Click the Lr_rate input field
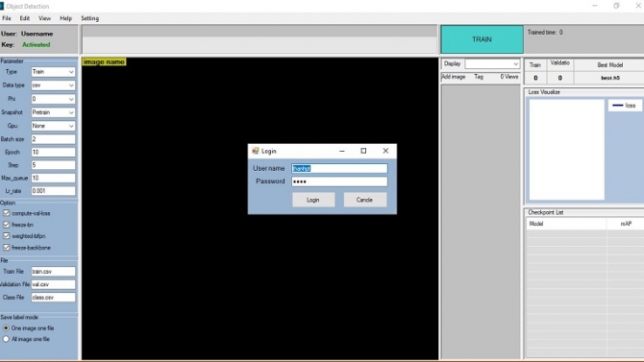The height and width of the screenshot is (362, 644). [x=53, y=191]
